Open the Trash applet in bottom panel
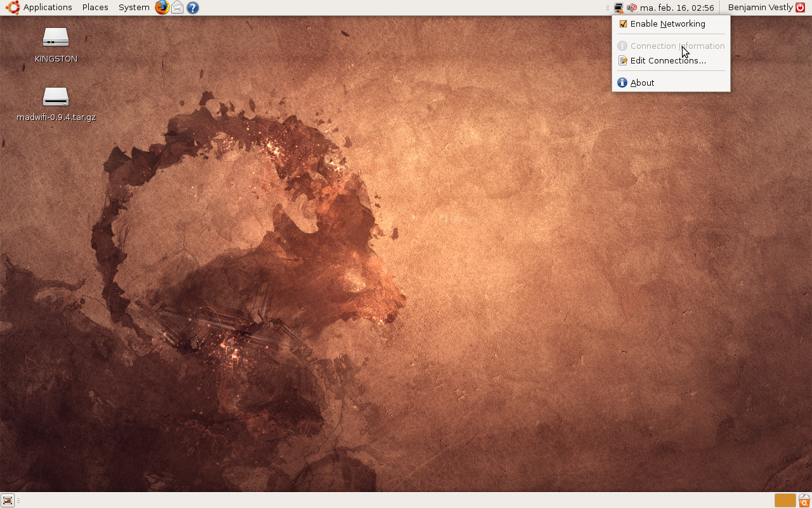Viewport: 812px width, 508px height. 804,500
